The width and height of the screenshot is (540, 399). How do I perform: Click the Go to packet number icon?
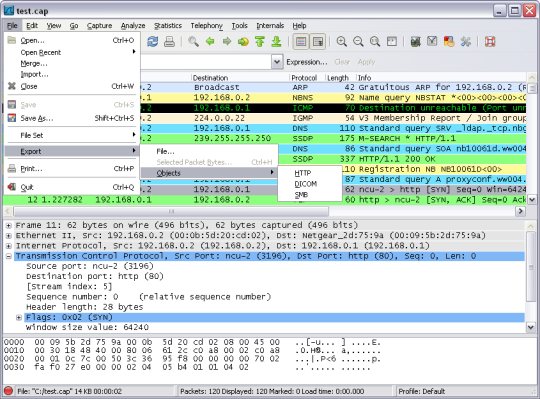tap(243, 42)
